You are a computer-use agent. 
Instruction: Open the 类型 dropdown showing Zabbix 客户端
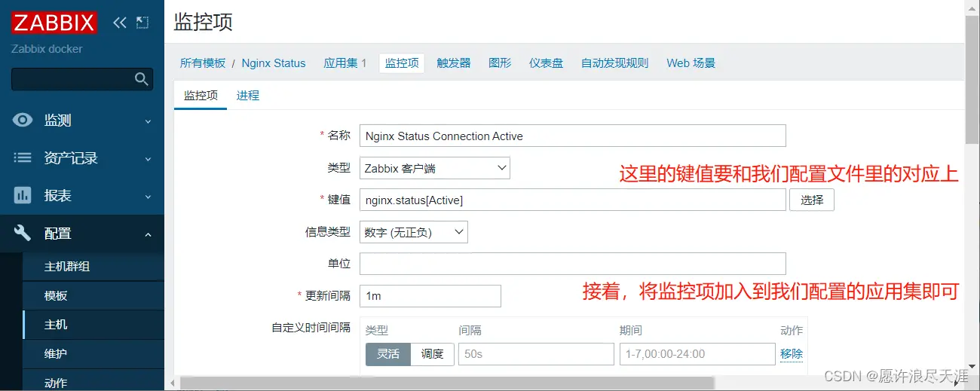[x=434, y=168]
